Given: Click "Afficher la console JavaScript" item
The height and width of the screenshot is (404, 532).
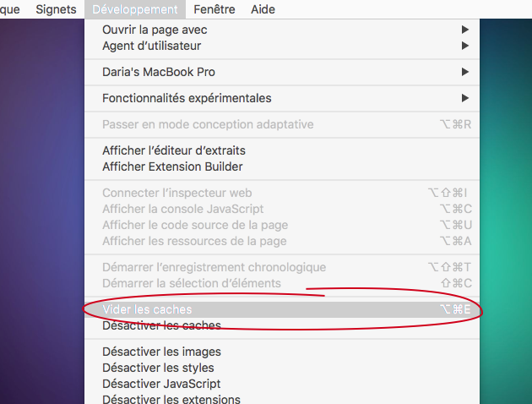Looking at the screenshot, I should tap(183, 209).
